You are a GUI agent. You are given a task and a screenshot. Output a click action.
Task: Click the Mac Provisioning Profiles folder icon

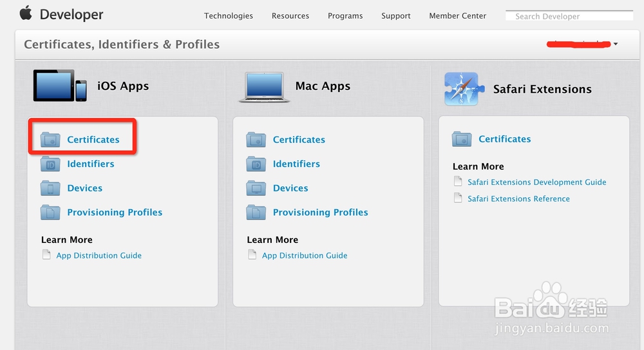point(256,212)
